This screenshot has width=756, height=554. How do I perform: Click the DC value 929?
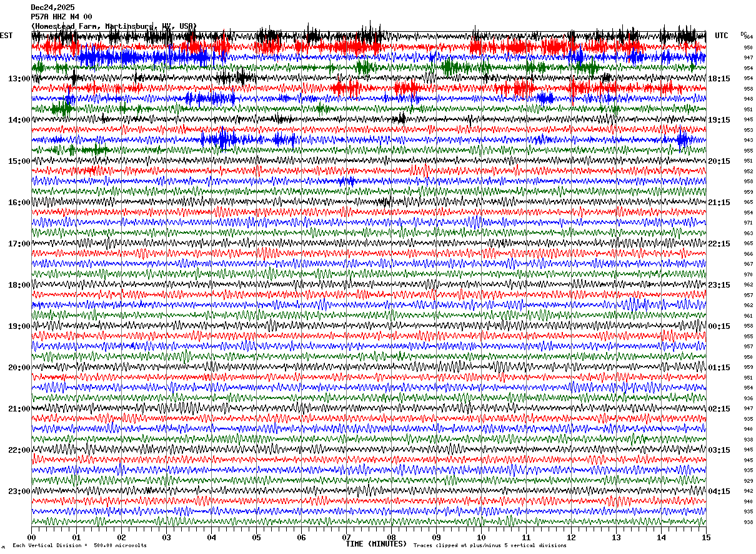point(748,481)
